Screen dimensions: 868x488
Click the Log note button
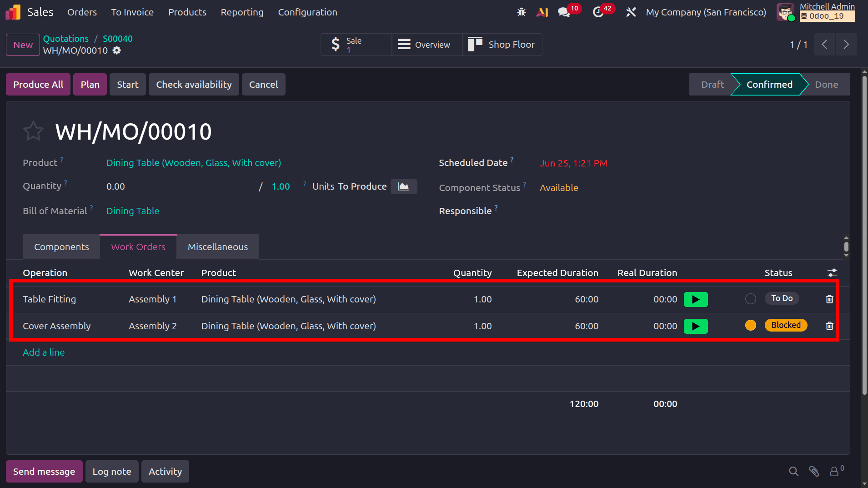tap(112, 472)
